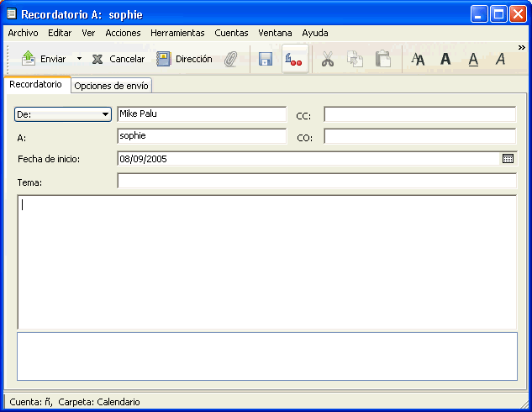This screenshot has width=532, height=412.
Task: Open the Cuentas menu
Action: (x=231, y=33)
